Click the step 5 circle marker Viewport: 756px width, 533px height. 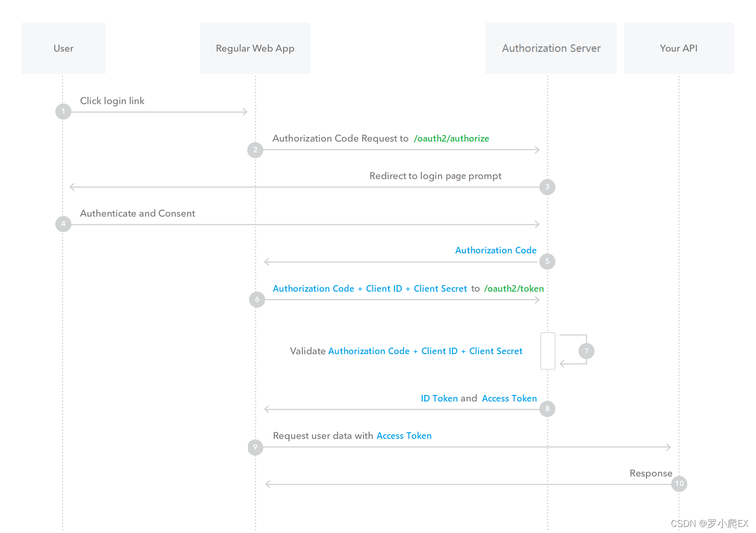pyautogui.click(x=547, y=261)
